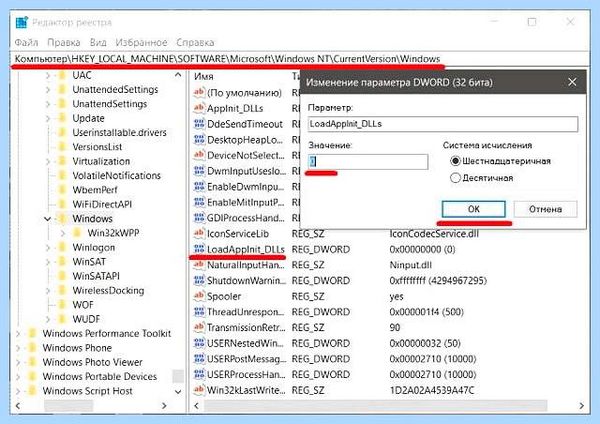Image resolution: width=600 pixels, height=424 pixels.
Task: Click the Spooler string value icon
Action: pyautogui.click(x=199, y=296)
